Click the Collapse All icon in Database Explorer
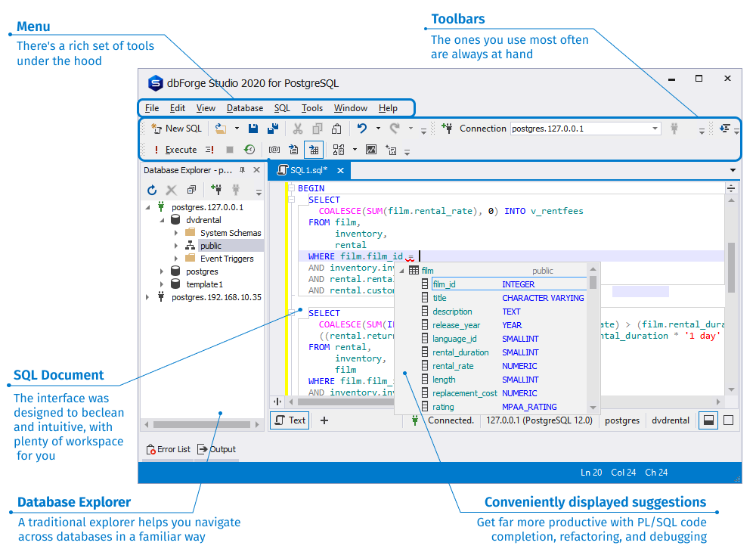This screenshot has width=756, height=552. click(191, 190)
